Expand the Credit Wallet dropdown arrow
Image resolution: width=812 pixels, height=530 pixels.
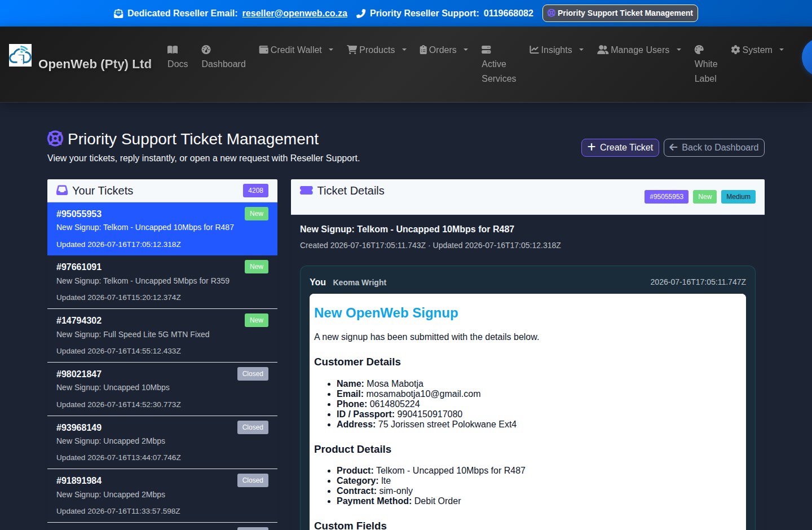[x=331, y=50]
